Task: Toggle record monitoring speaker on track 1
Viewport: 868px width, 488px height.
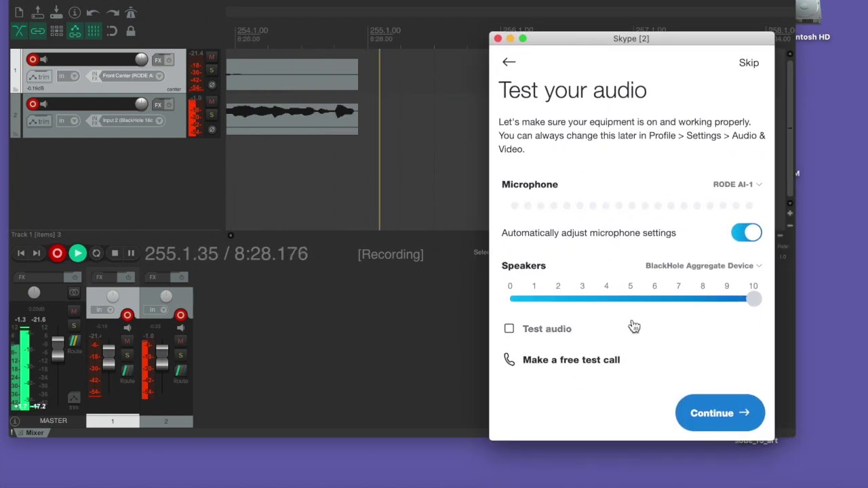Action: (44, 60)
